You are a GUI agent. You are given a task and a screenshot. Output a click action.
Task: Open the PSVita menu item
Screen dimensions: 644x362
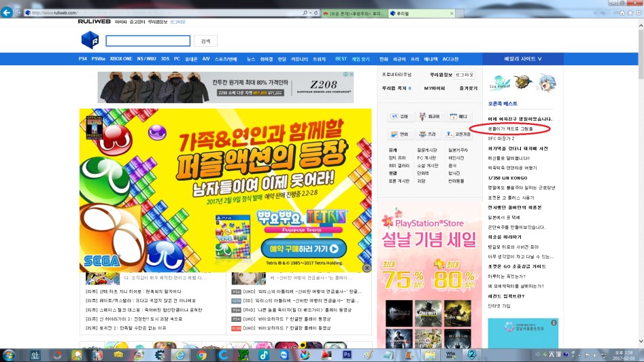[x=99, y=59]
